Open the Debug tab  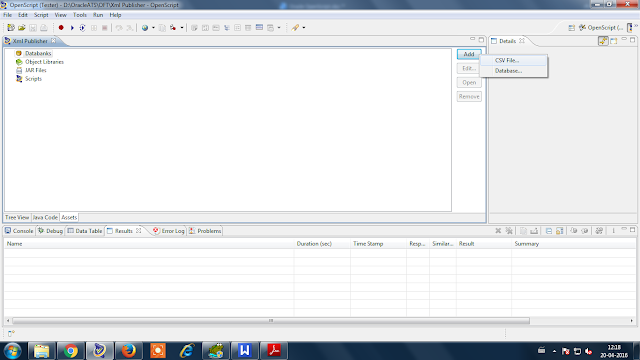(50, 231)
